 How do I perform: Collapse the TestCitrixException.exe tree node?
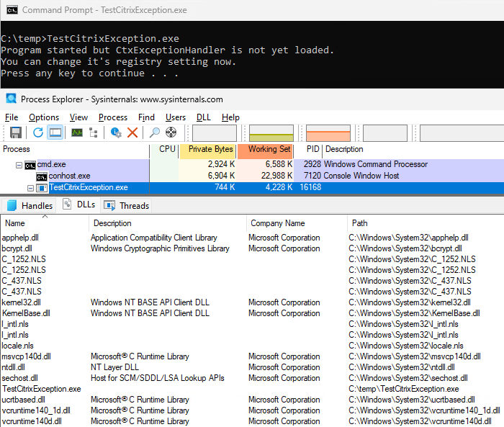(30, 188)
